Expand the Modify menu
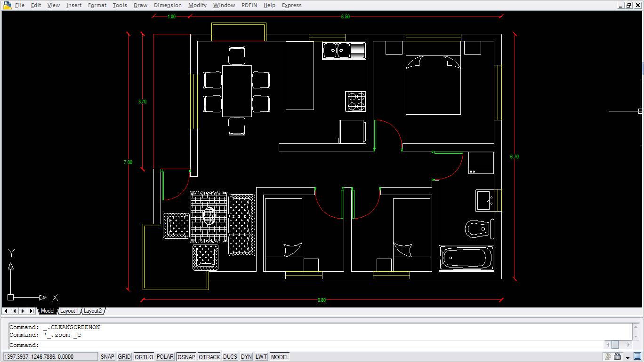Viewport: 644px width, 362px height. (x=197, y=5)
